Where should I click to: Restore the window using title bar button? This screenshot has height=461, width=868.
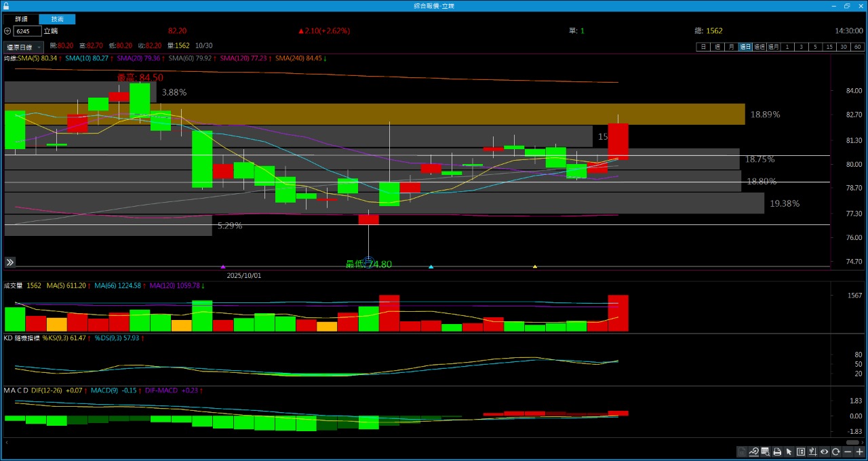coord(847,5)
